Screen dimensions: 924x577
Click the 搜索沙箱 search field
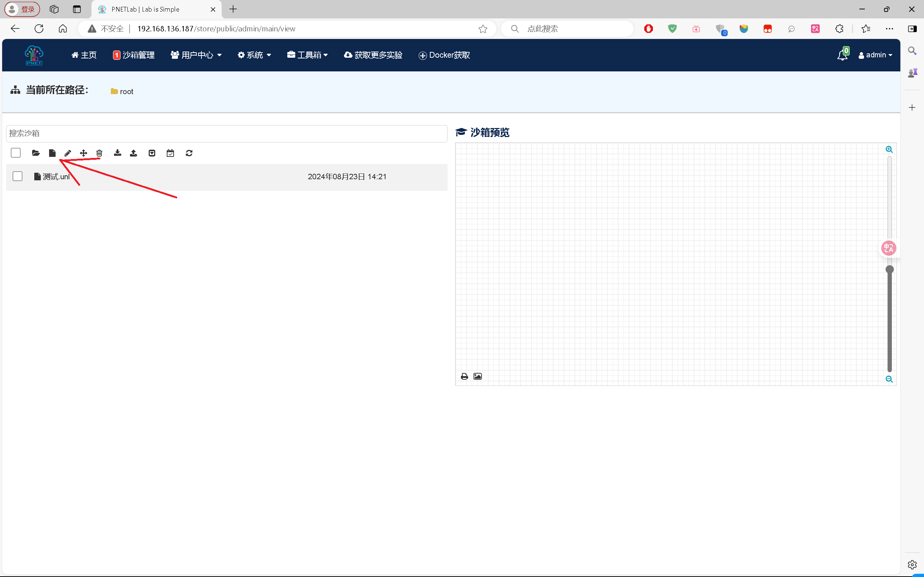226,133
